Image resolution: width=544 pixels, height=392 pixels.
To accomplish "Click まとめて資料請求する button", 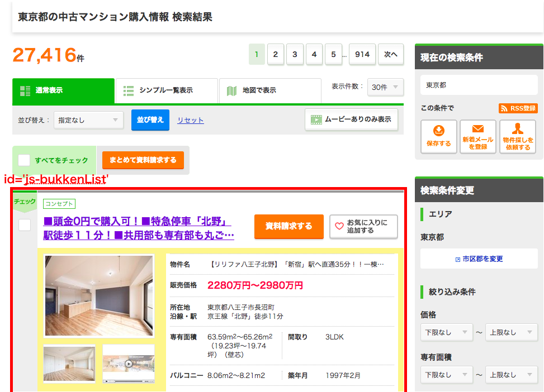I will pyautogui.click(x=143, y=160).
